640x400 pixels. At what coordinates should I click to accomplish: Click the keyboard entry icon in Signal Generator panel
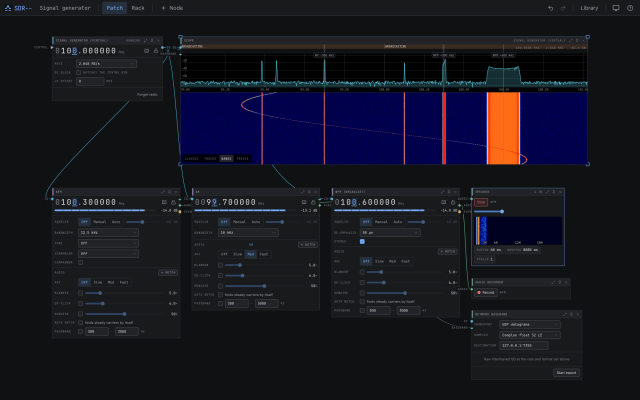(x=147, y=51)
